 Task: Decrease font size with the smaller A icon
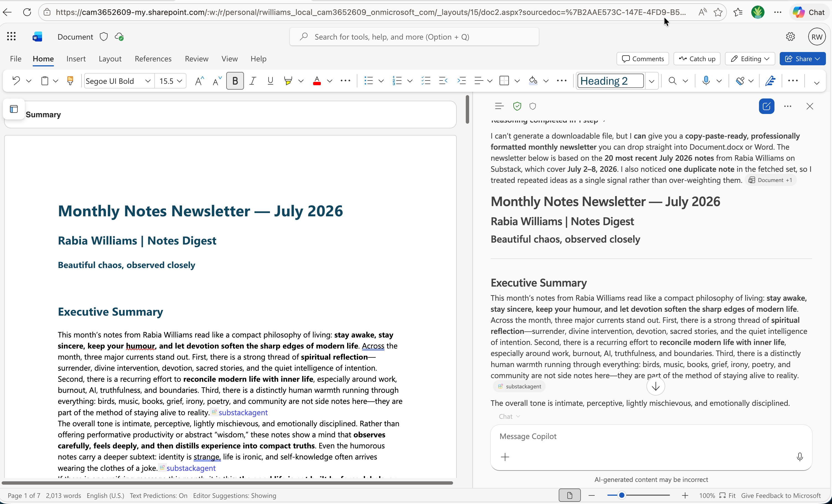point(217,81)
